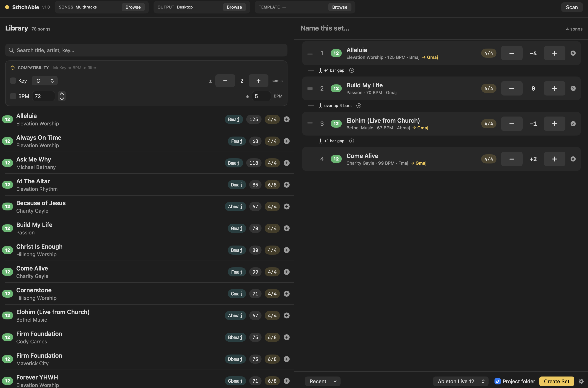Add Cody Carnes Firm Foundation to set
Image resolution: width=588 pixels, height=388 pixels.
tap(286, 337)
